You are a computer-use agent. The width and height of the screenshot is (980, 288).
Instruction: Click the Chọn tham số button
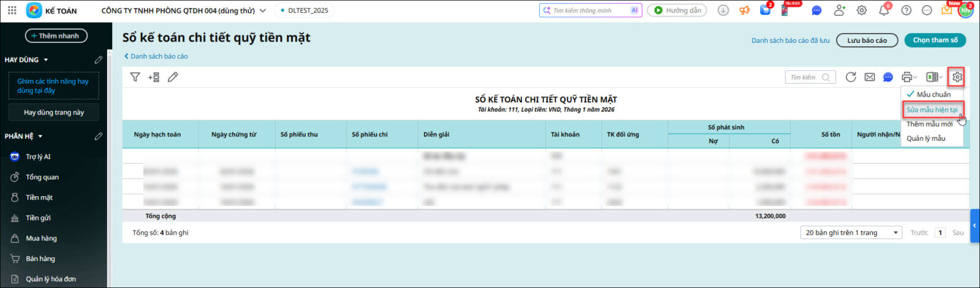coord(935,40)
